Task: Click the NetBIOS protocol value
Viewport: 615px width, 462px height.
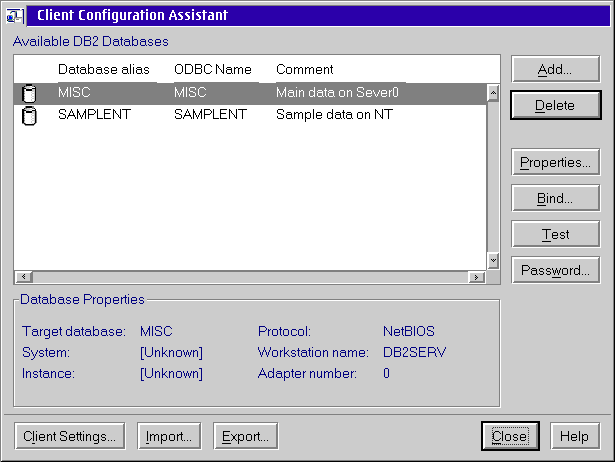Action: (409, 331)
